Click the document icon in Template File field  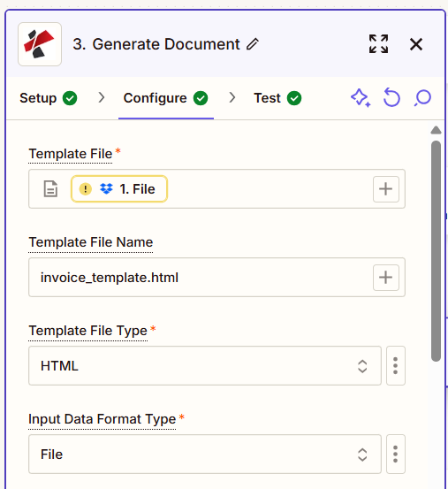(50, 189)
